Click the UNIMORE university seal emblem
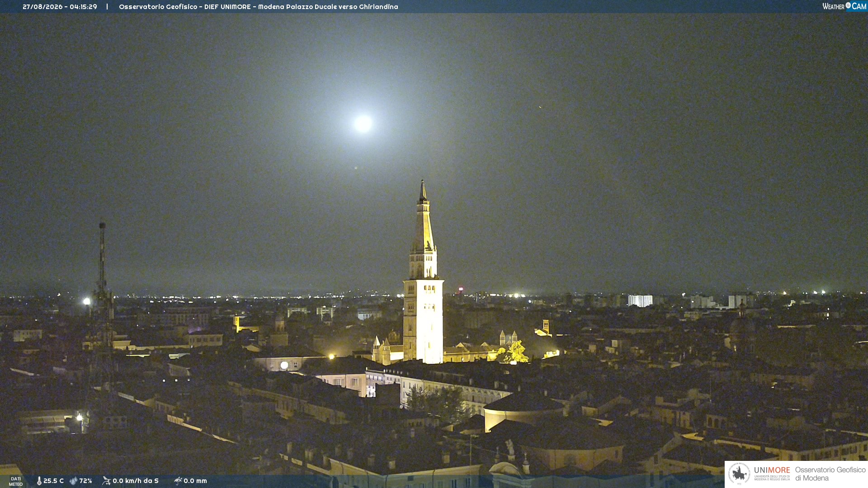This screenshot has height=488, width=868. pos(739,474)
